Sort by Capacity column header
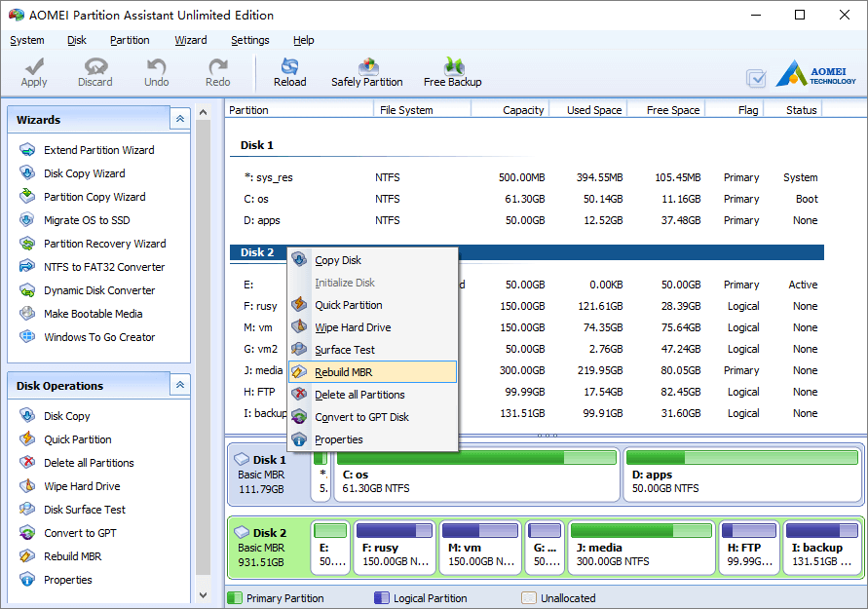The image size is (868, 609). tap(509, 109)
